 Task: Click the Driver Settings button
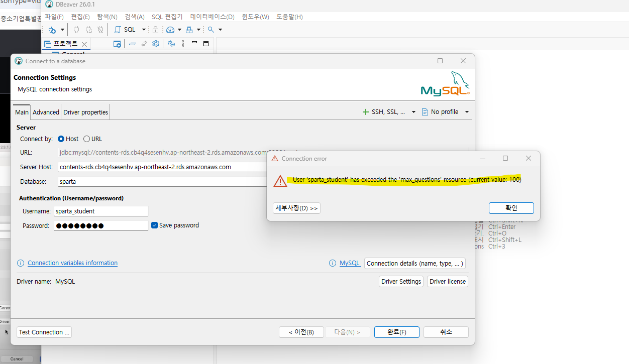pos(401,281)
